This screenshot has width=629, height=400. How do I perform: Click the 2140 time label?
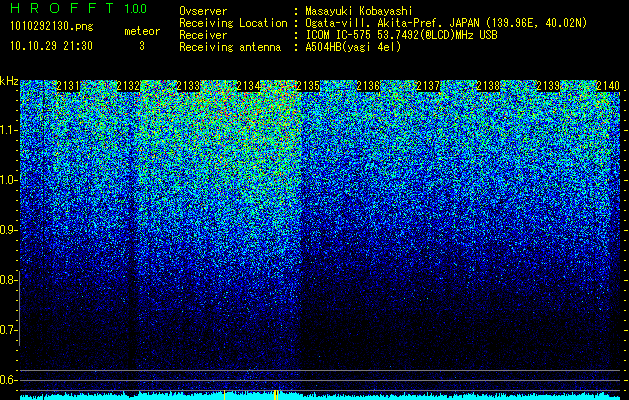608,86
